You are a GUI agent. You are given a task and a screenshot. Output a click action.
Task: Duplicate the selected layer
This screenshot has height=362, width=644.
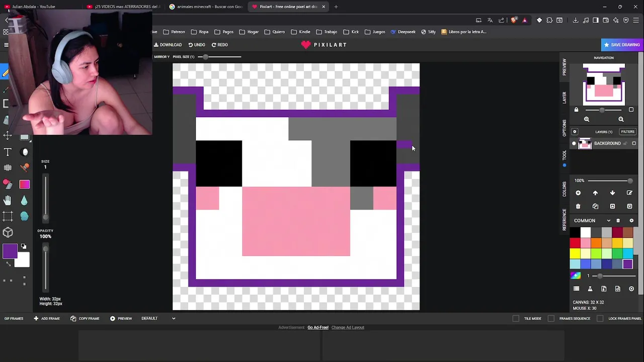pyautogui.click(x=595, y=206)
